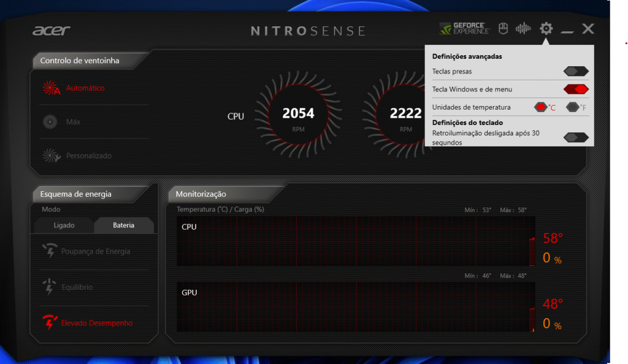Toggle Retroiluminação desligada após 30 segundos

click(575, 137)
